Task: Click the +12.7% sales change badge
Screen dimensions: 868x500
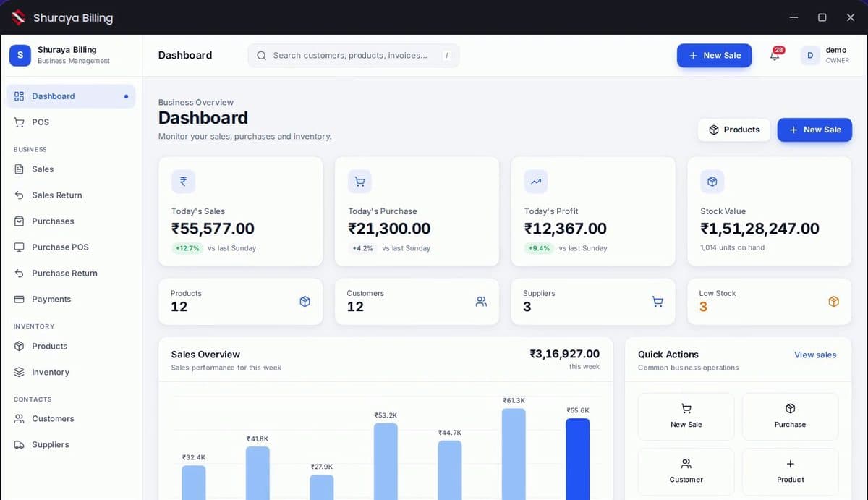Action: pos(187,248)
